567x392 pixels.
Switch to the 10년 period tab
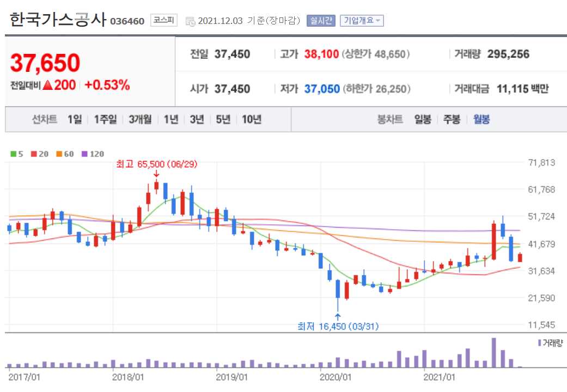point(252,119)
